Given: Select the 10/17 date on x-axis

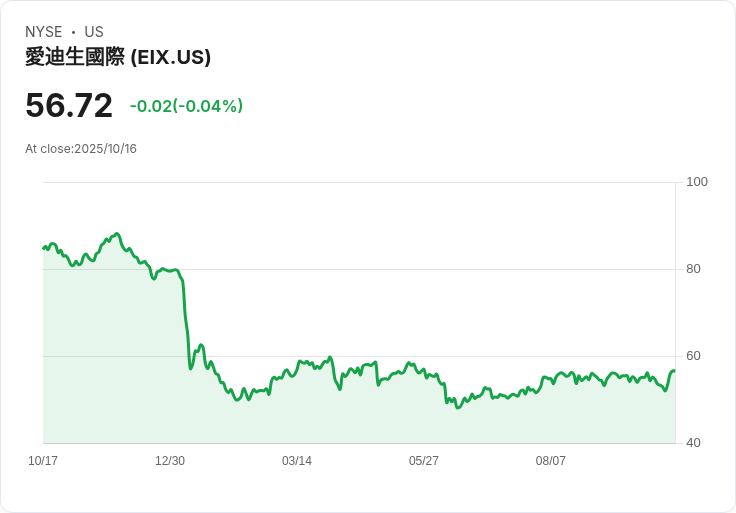Looking at the screenshot, I should [x=43, y=461].
